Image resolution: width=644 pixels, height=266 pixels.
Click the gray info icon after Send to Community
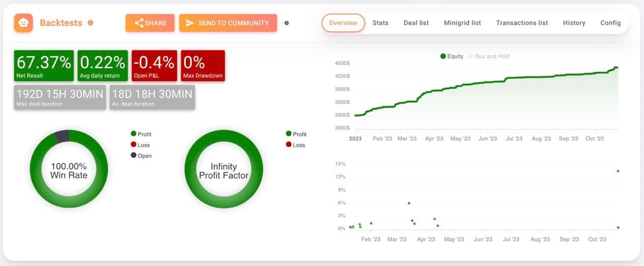pyautogui.click(x=287, y=23)
